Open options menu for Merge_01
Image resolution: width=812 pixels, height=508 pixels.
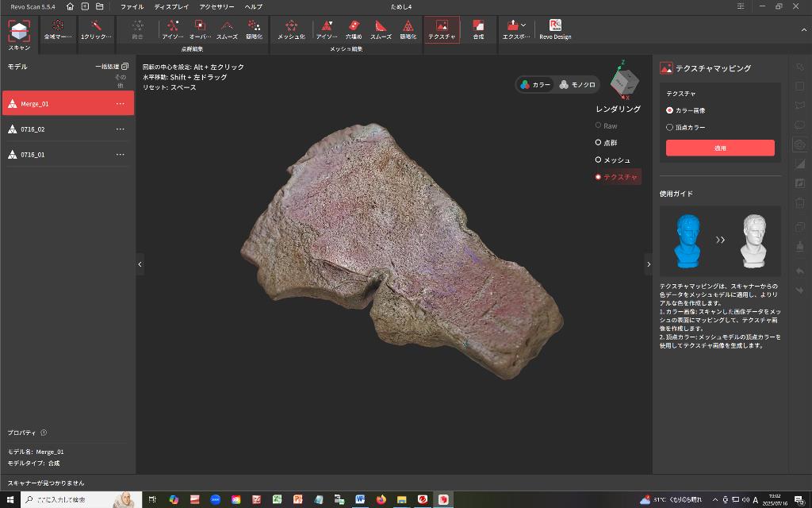click(121, 104)
